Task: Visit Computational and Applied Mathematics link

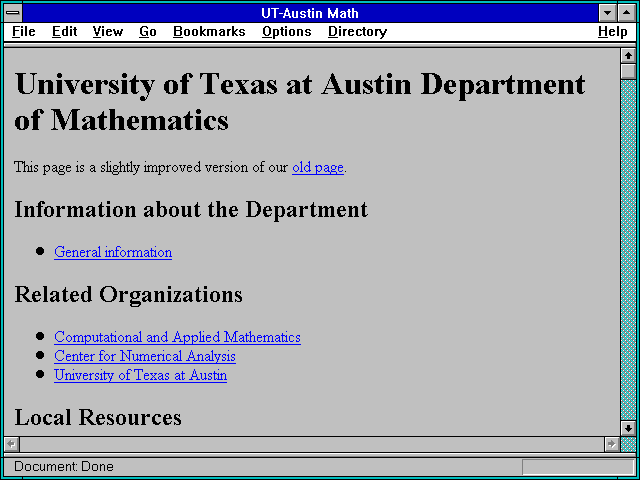Action: click(x=178, y=337)
